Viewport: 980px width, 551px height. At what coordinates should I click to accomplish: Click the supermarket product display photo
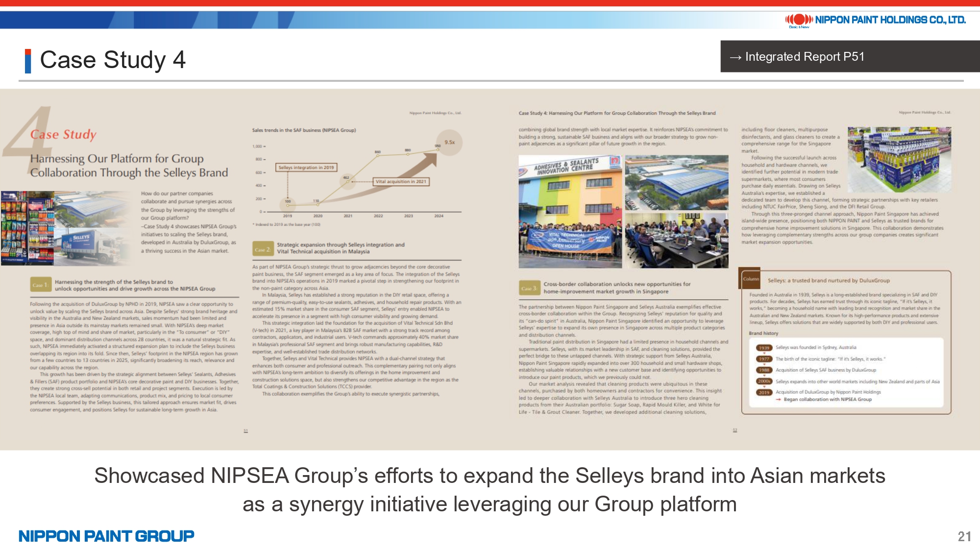coord(900,159)
